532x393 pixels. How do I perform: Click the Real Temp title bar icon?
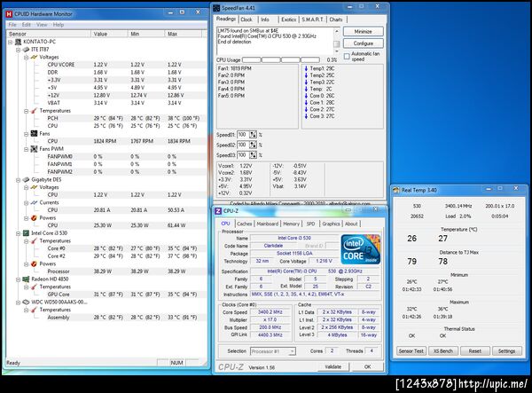pos(396,190)
